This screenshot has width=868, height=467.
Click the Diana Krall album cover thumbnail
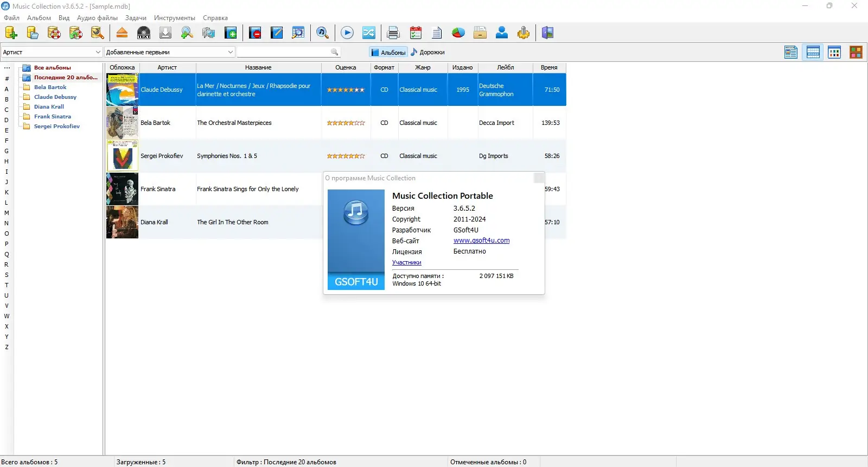pos(122,222)
